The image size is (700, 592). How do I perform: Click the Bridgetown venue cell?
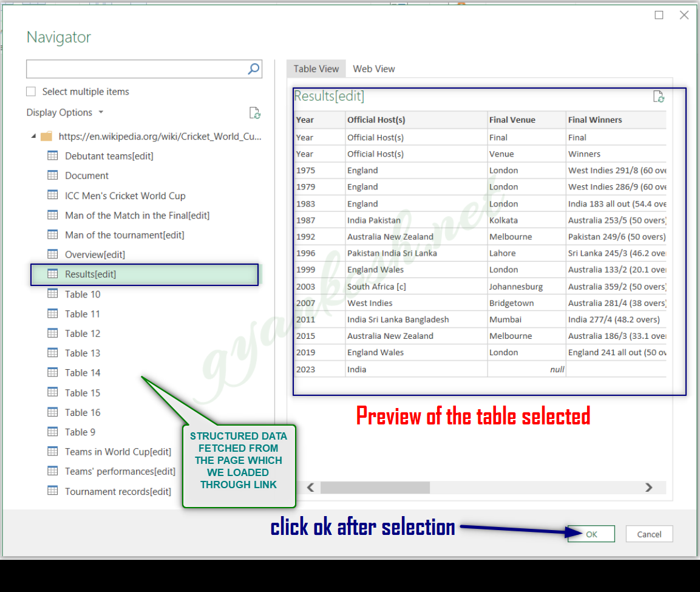(x=527, y=303)
